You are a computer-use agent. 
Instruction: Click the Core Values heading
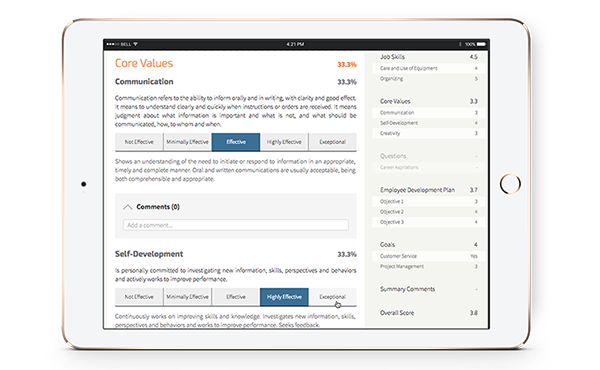click(x=144, y=63)
